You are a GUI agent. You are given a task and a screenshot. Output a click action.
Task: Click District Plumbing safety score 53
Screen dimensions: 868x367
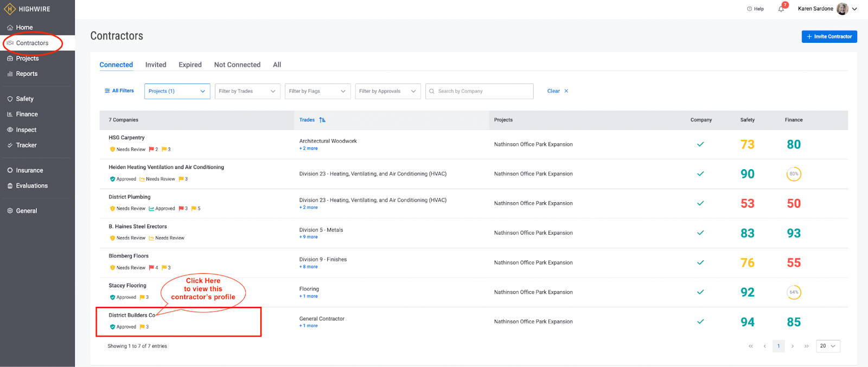click(x=748, y=204)
